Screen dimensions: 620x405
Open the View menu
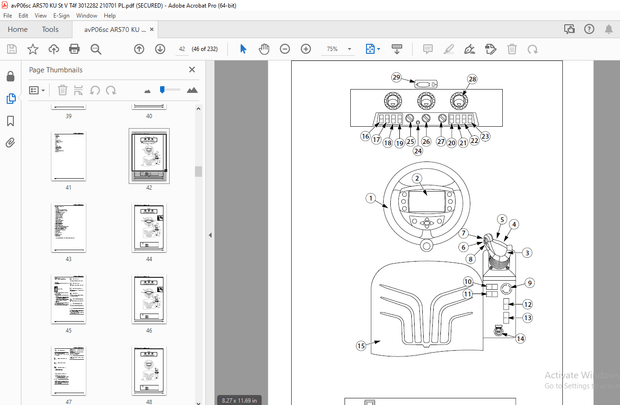pos(40,15)
